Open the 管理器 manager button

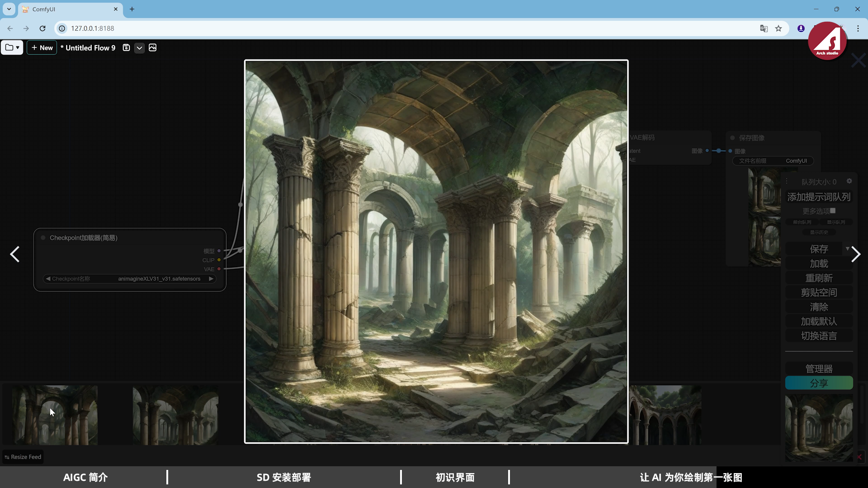tap(819, 369)
